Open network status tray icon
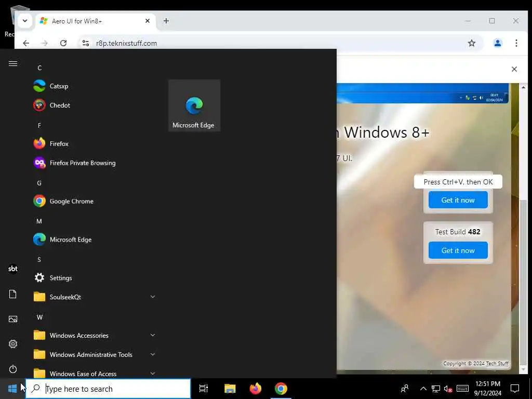The width and height of the screenshot is (532, 399). click(436, 389)
